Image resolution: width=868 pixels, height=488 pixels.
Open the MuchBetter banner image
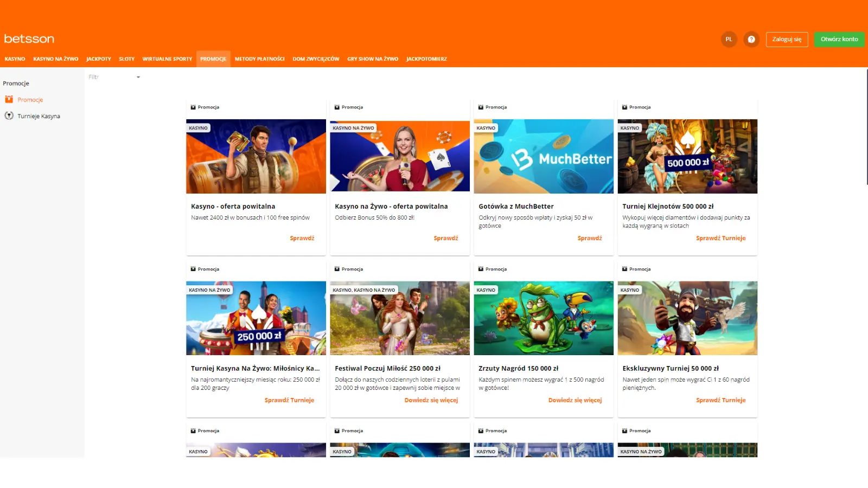click(544, 156)
